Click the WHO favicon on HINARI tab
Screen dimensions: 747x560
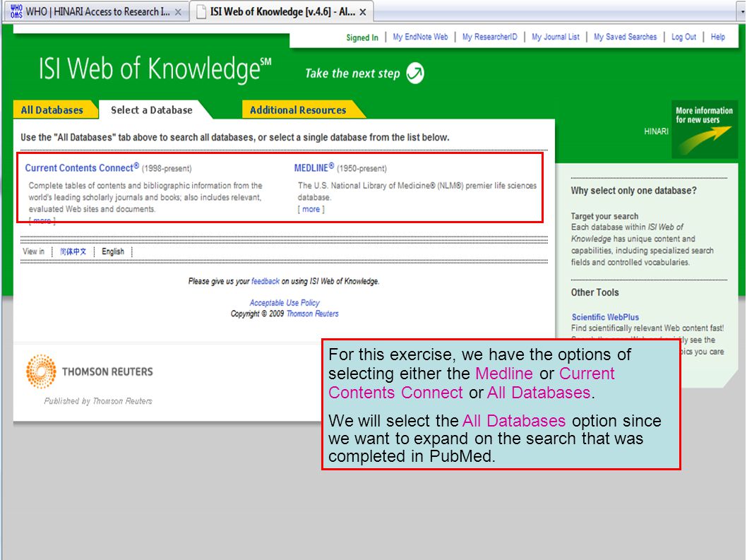[16, 11]
